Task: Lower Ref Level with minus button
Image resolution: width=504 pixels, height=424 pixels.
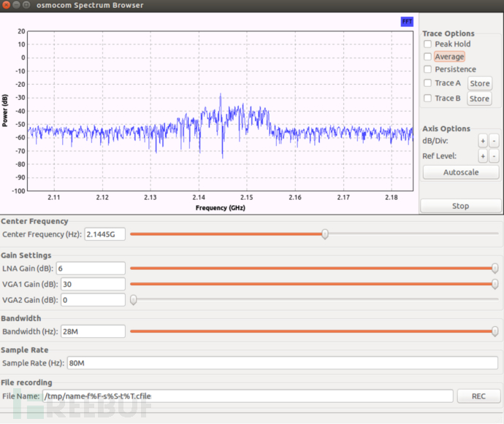Action: click(494, 156)
